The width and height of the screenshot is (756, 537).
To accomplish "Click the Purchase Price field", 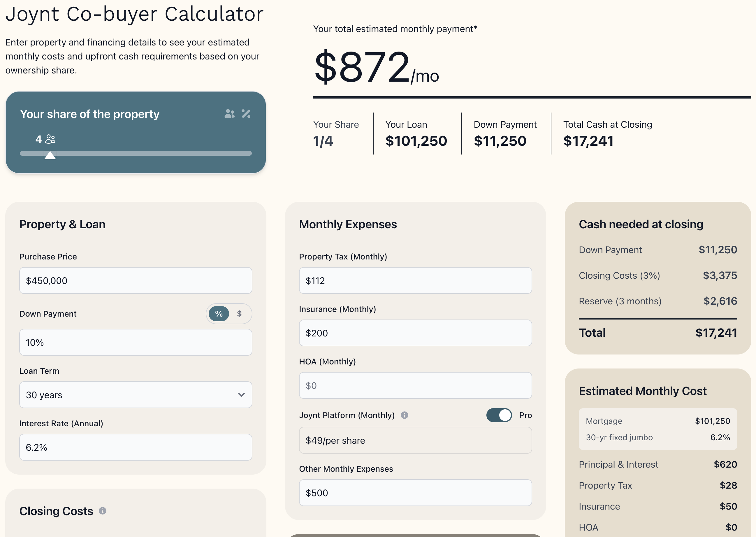I will [x=136, y=280].
